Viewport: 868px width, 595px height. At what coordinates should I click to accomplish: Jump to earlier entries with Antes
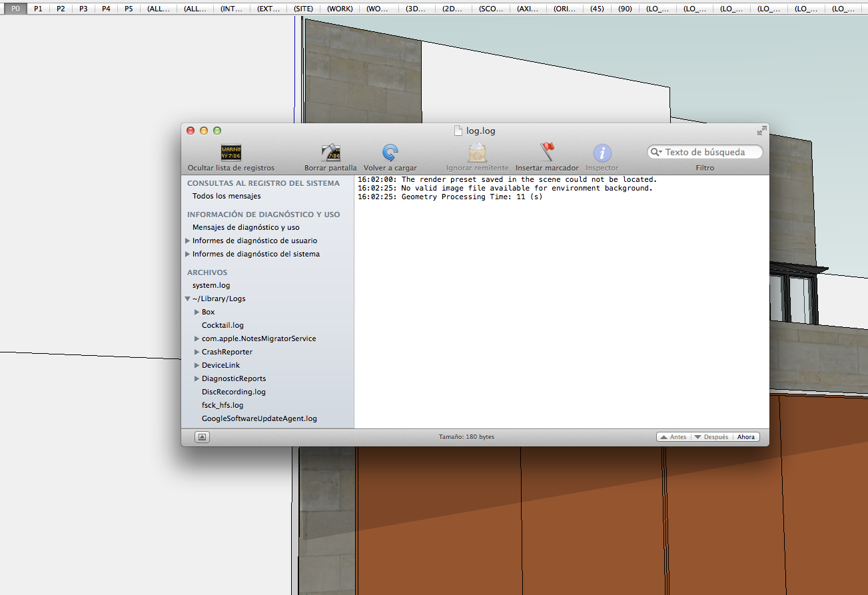point(673,437)
